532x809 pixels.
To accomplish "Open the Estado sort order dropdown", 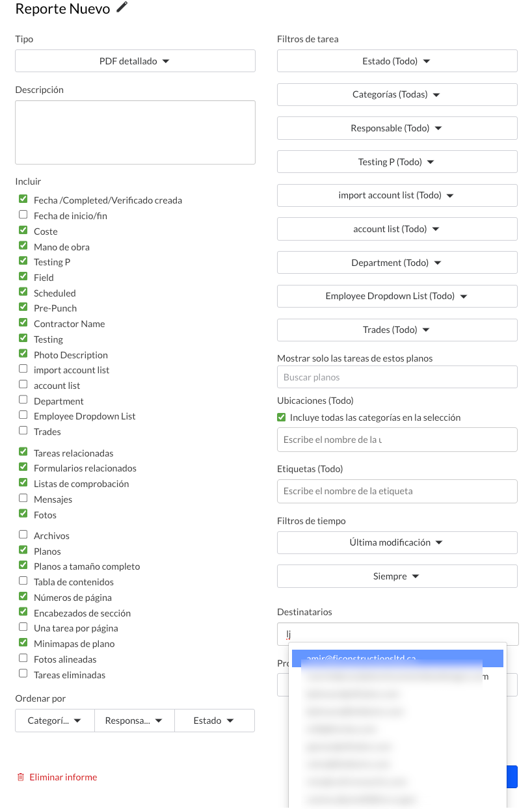I will point(214,721).
